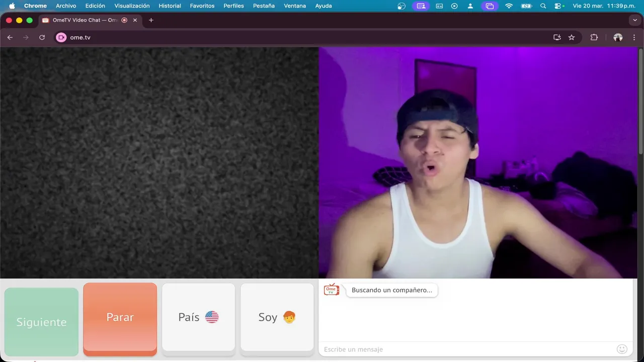Click the battery status icon
The height and width of the screenshot is (362, 644).
[x=526, y=6]
